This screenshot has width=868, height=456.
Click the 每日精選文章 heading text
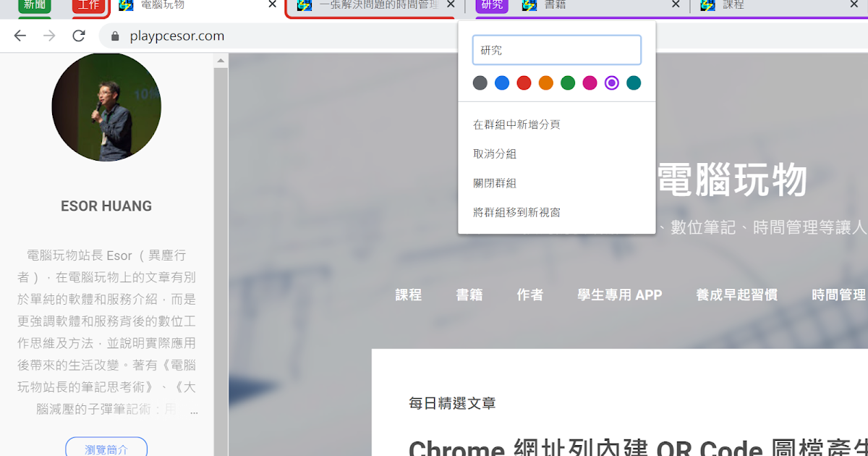tap(452, 403)
